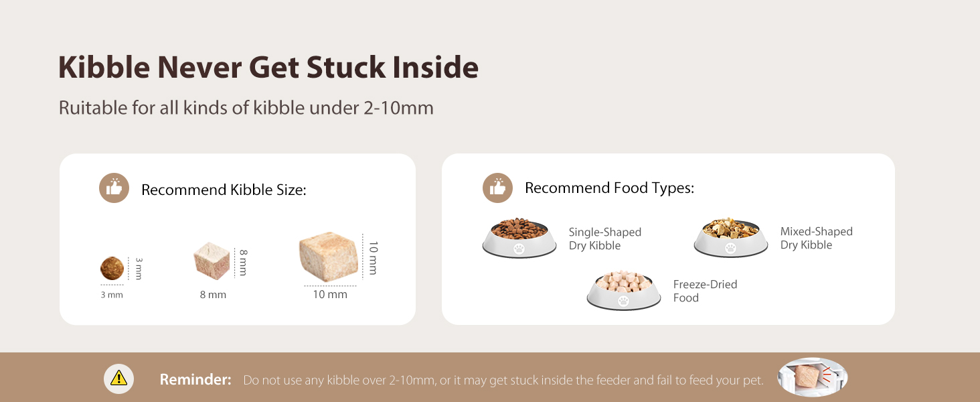Click the yellow warning triangle icon
Image resolution: width=980 pixels, height=402 pixels.
(x=118, y=379)
